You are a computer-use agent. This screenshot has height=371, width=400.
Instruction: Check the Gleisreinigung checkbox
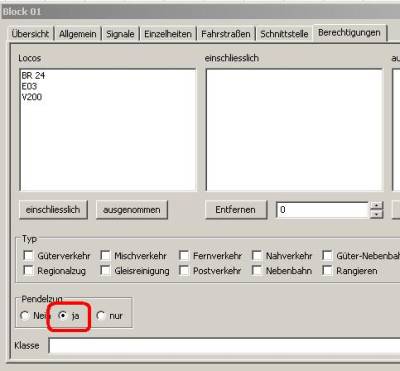point(105,270)
